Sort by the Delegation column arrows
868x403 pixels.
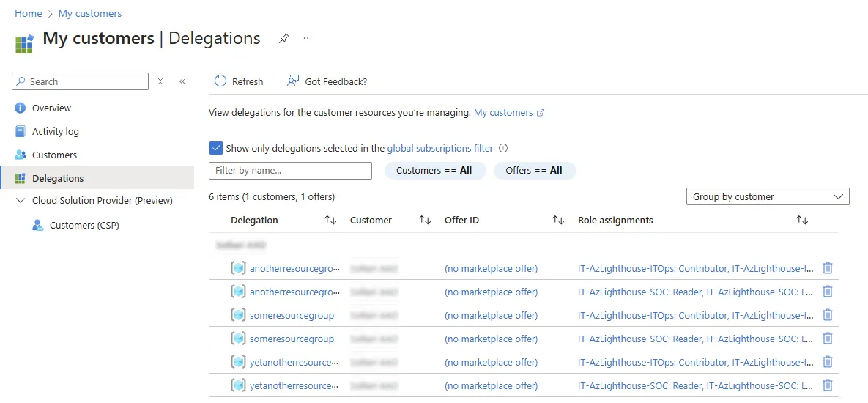[x=330, y=221]
